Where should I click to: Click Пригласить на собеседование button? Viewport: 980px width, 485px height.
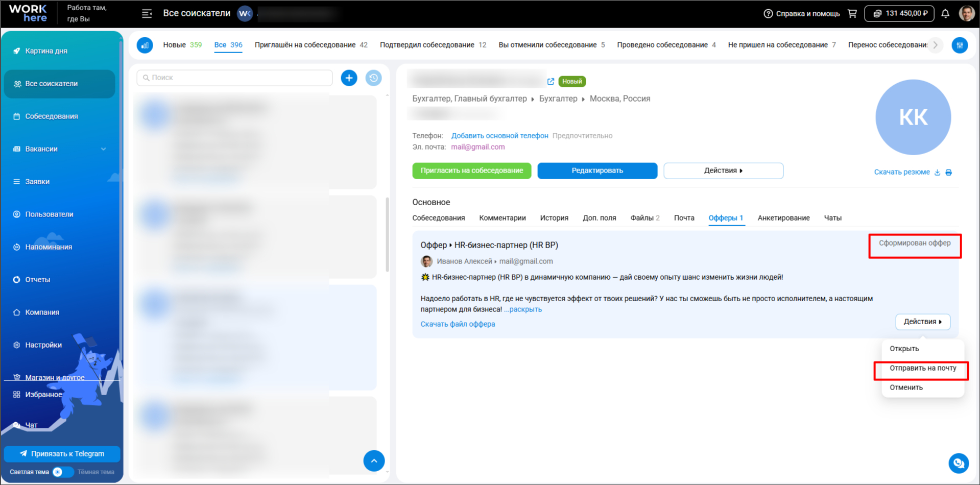coord(472,171)
